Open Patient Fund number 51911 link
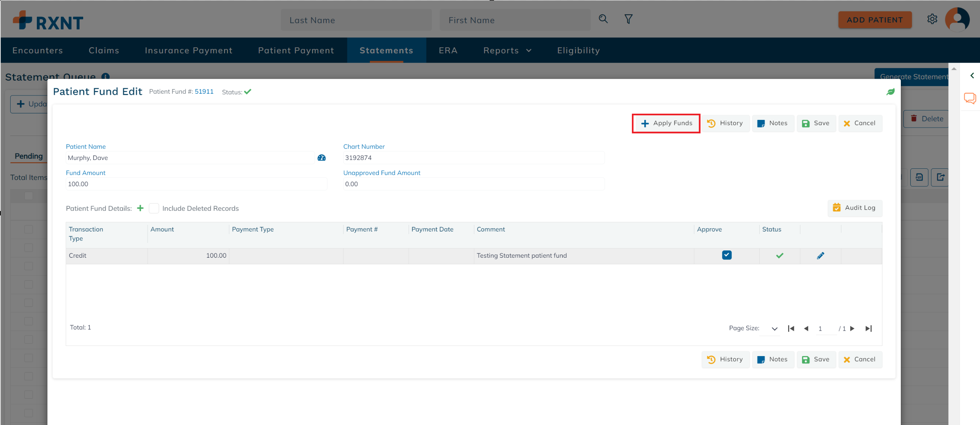 pyautogui.click(x=204, y=91)
